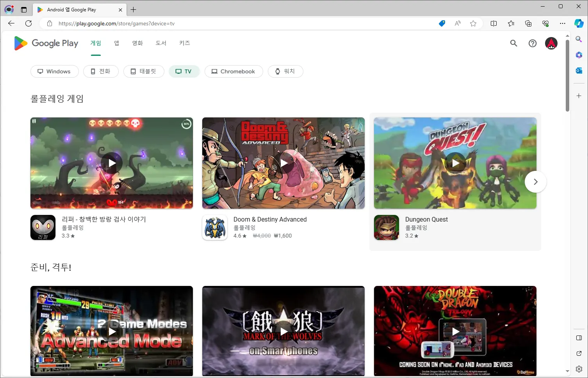Filter games by 전화 device
Screen dimensions: 588x378
pos(101,71)
